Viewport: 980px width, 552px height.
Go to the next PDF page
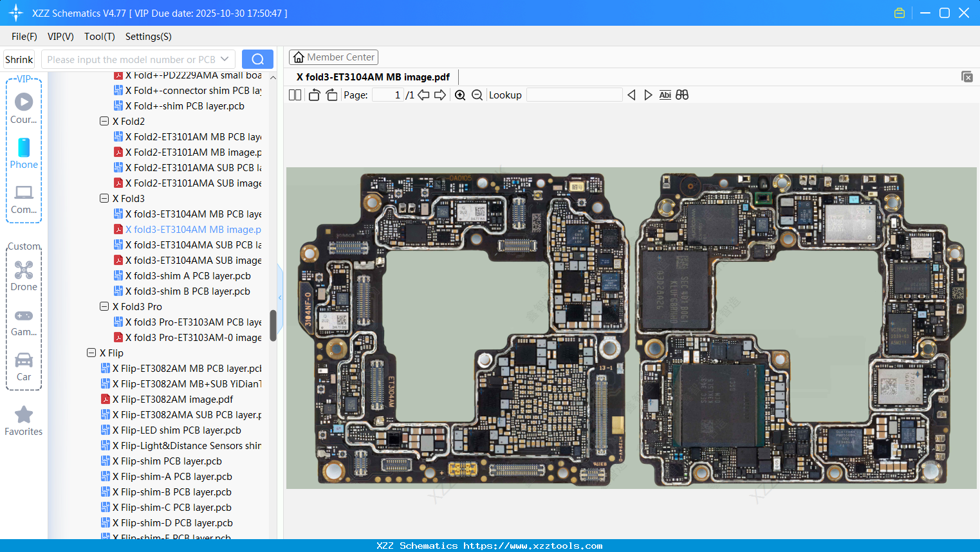(x=441, y=95)
